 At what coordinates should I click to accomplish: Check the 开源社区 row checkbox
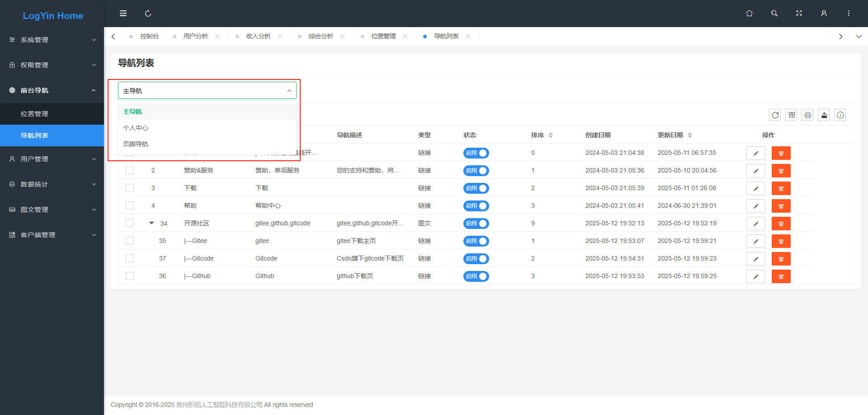pyautogui.click(x=130, y=223)
